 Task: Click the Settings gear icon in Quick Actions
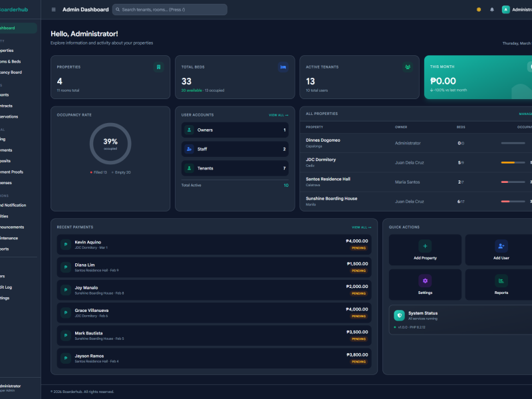click(425, 281)
